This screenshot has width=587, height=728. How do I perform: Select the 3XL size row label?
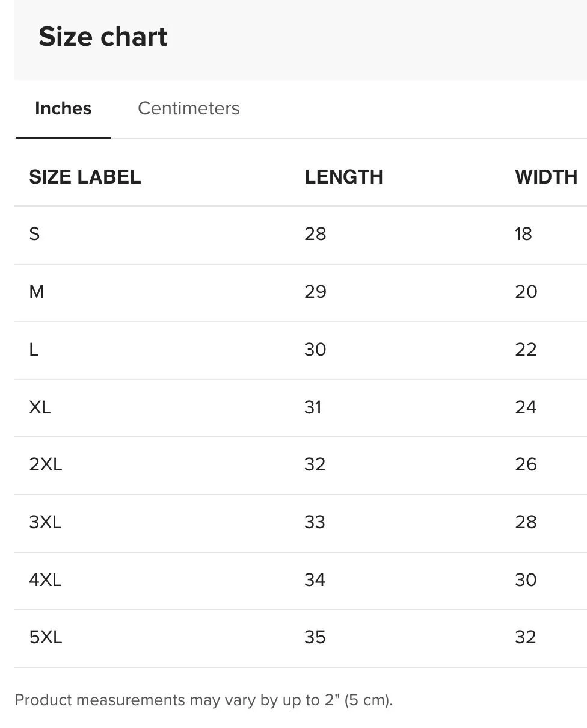click(45, 522)
